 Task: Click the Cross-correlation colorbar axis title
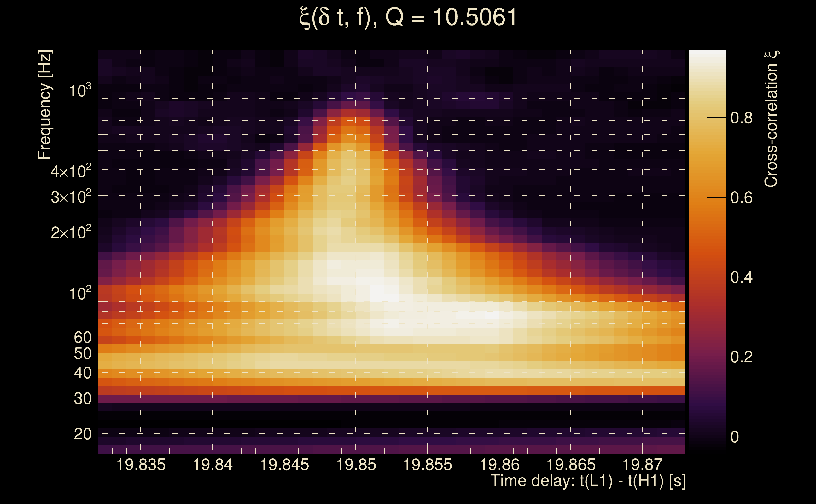click(771, 119)
